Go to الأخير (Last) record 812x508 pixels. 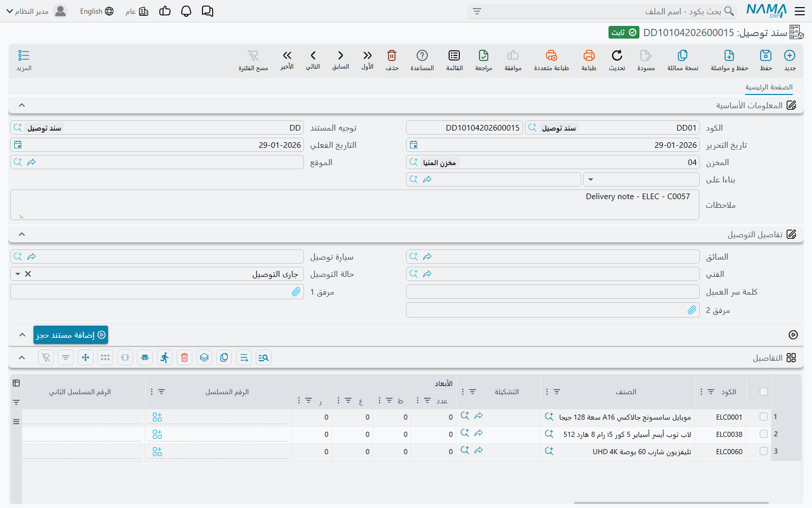287,55
